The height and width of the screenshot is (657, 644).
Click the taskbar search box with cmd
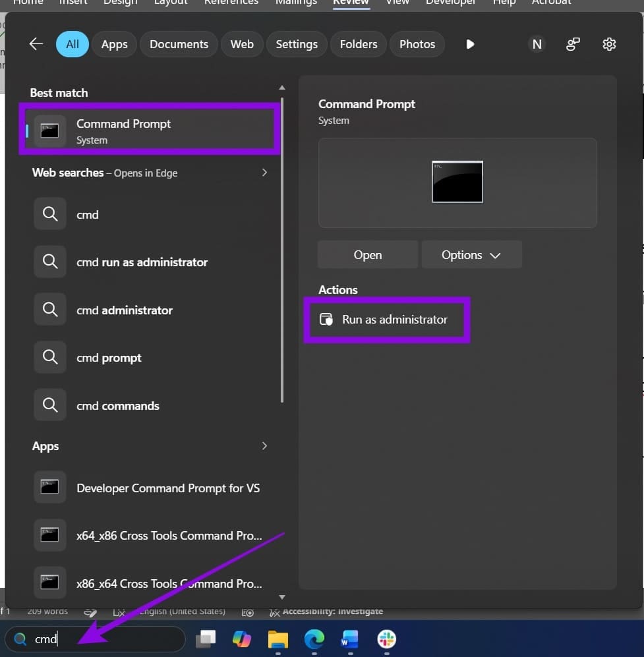point(96,639)
